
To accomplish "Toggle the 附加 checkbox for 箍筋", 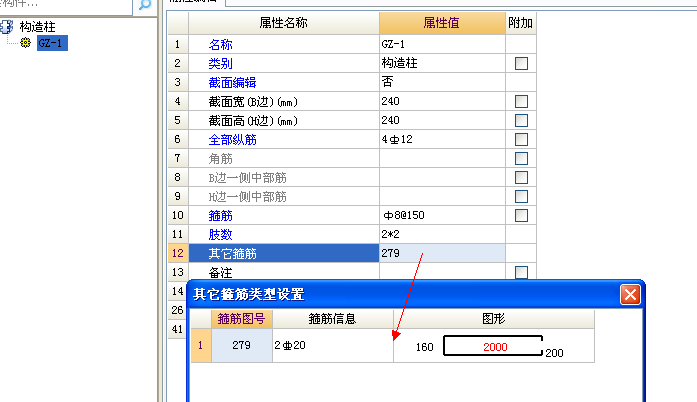I will 521,215.
